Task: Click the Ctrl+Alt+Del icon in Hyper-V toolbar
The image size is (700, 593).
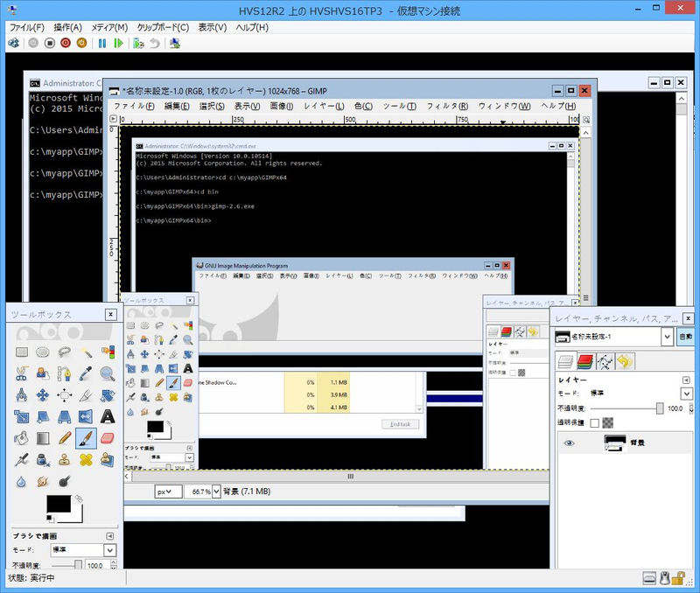Action: (14, 43)
